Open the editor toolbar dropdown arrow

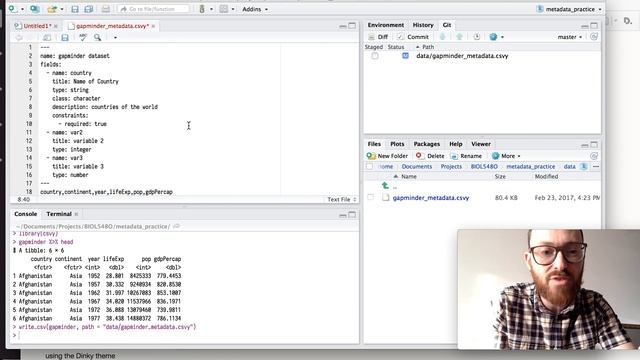pos(115,38)
